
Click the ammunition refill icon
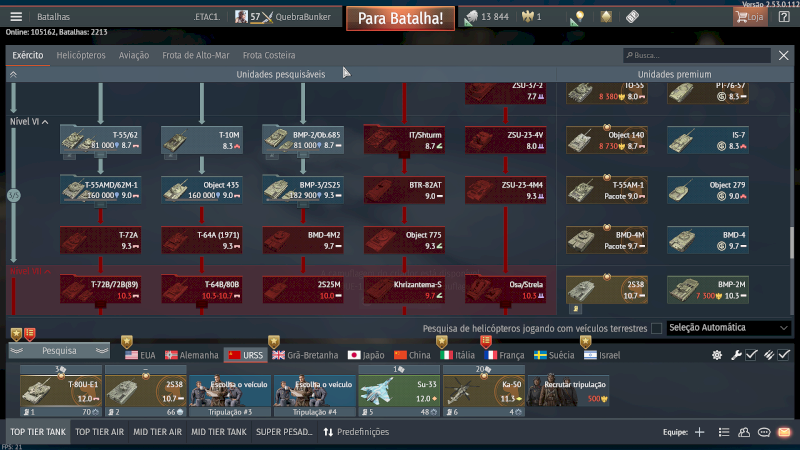[x=768, y=355]
